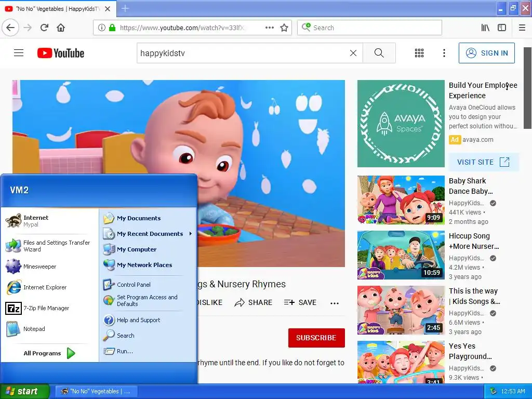
Task: Focus the browser Search field
Action: tap(369, 28)
